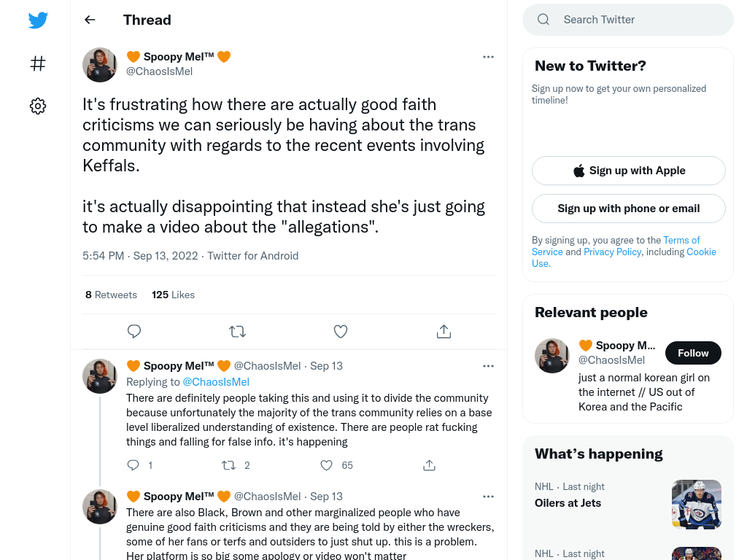
Task: Reply to the main tweet
Action: [x=134, y=331]
